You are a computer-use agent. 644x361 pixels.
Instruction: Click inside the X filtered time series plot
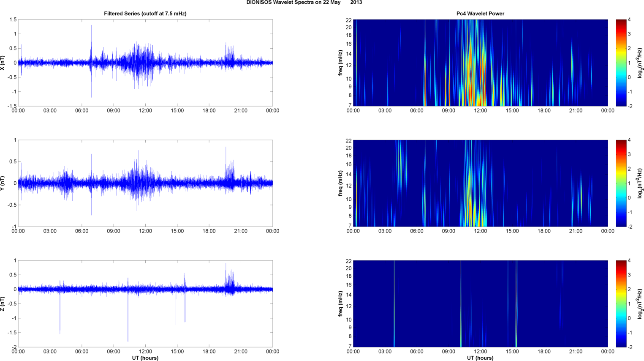click(x=145, y=63)
